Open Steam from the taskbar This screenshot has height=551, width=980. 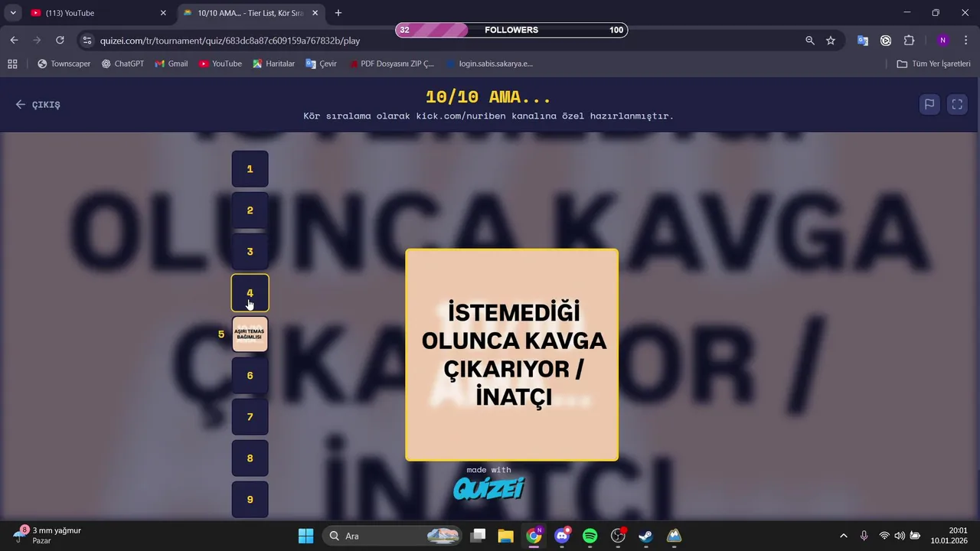point(645,536)
